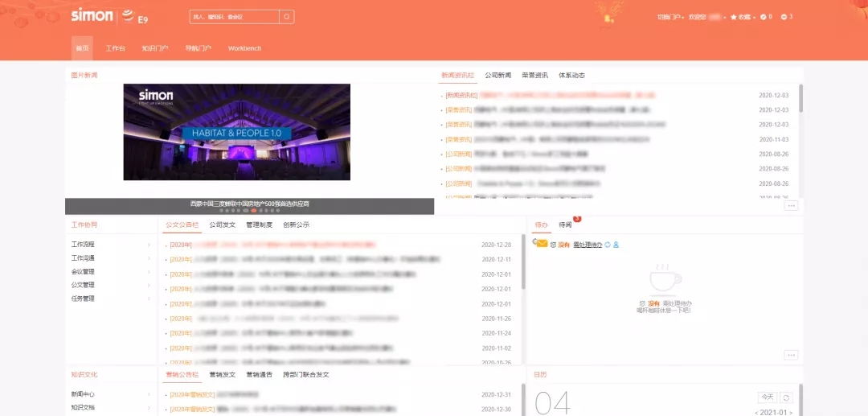Expand the 工作沟通 chevron
This screenshot has height=416, width=868.
click(149, 258)
